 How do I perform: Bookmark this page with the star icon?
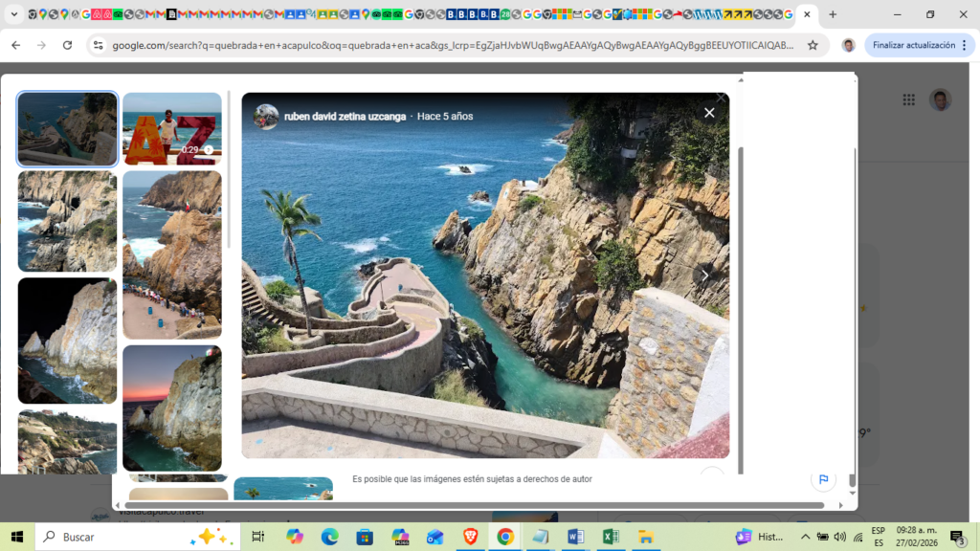pyautogui.click(x=813, y=45)
